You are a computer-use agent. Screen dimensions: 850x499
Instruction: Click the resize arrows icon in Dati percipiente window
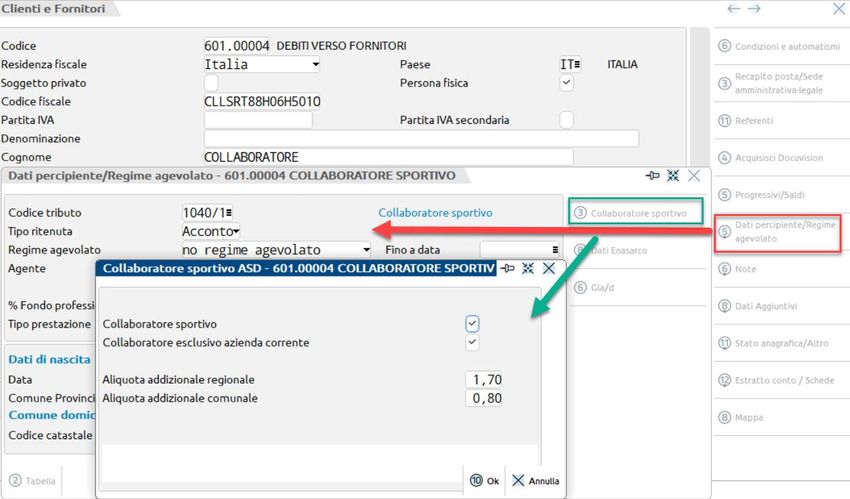point(673,175)
